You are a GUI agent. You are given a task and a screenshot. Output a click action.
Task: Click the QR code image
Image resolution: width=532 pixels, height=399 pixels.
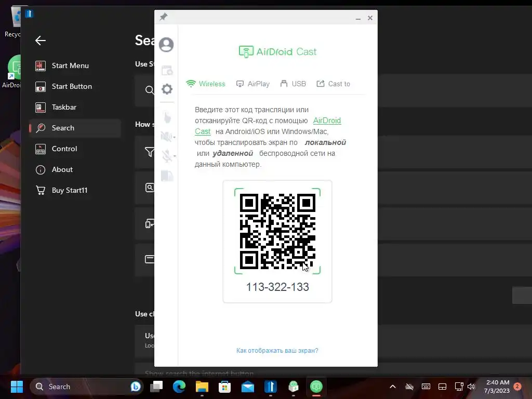tap(277, 231)
